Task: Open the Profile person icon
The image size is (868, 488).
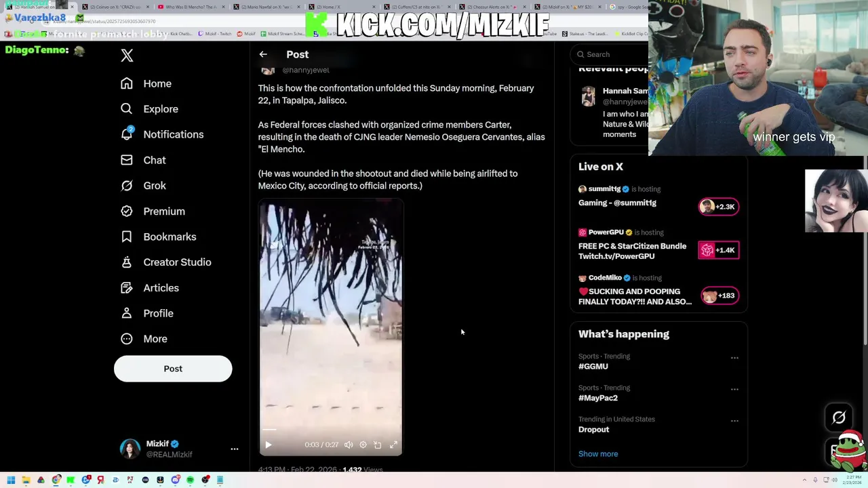Action: (x=127, y=313)
